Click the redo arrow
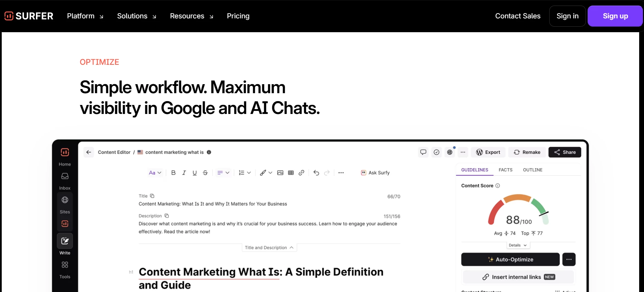The width and height of the screenshot is (644, 292). 327,172
